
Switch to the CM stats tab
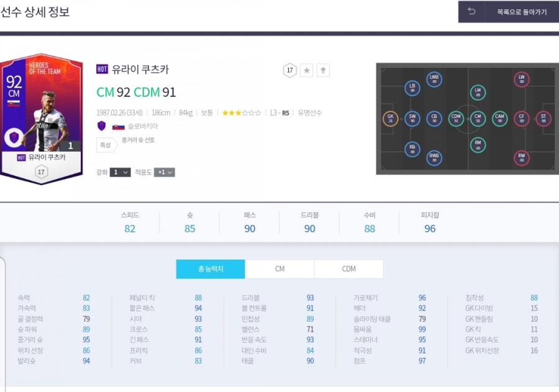[x=280, y=269]
